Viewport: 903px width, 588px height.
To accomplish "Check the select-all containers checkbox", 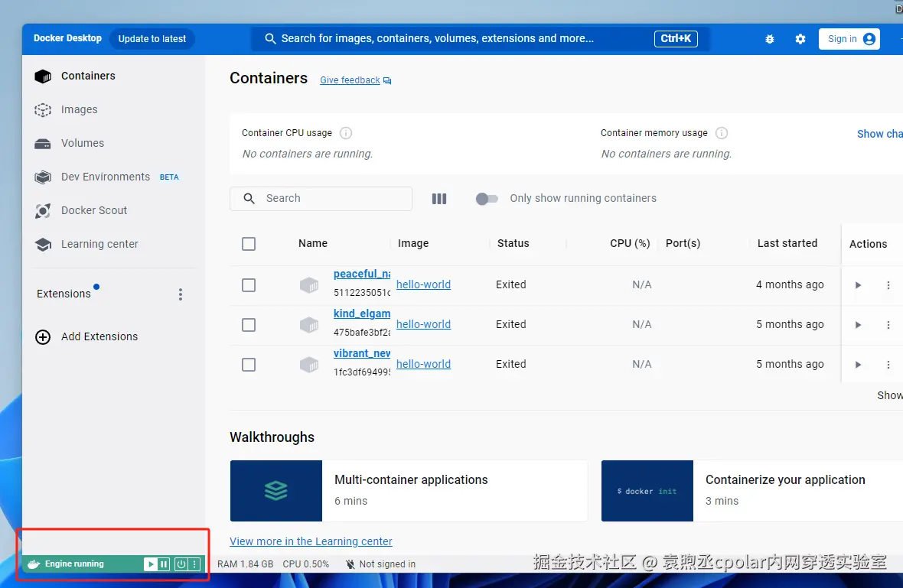I will coord(249,244).
